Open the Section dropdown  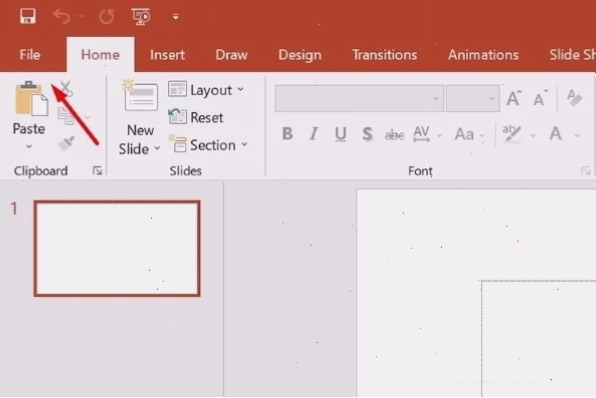pyautogui.click(x=208, y=145)
